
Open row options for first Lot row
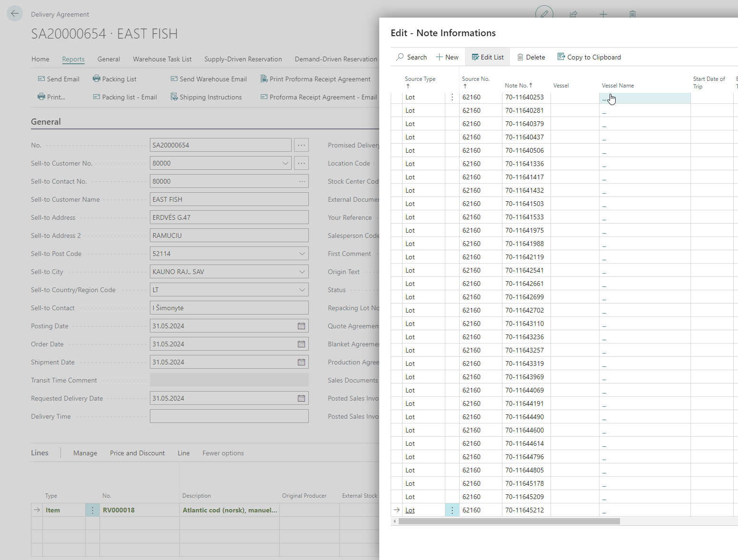452,97
